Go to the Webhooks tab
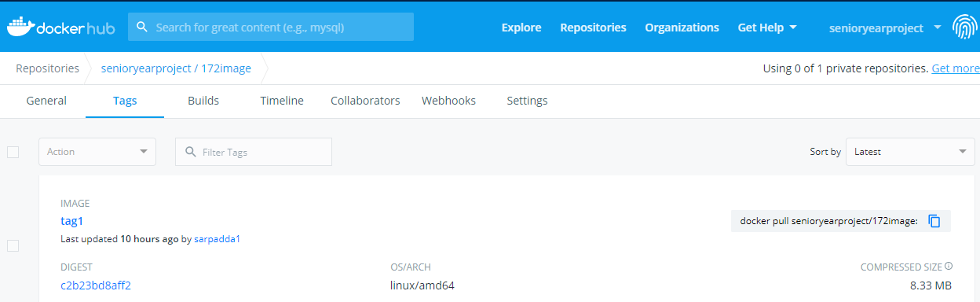980x302 pixels. click(448, 101)
